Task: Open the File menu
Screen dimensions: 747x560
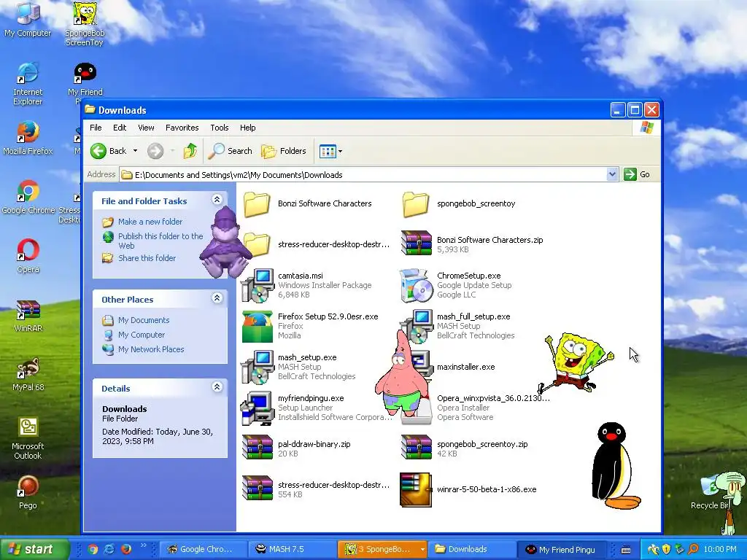Action: 96,128
